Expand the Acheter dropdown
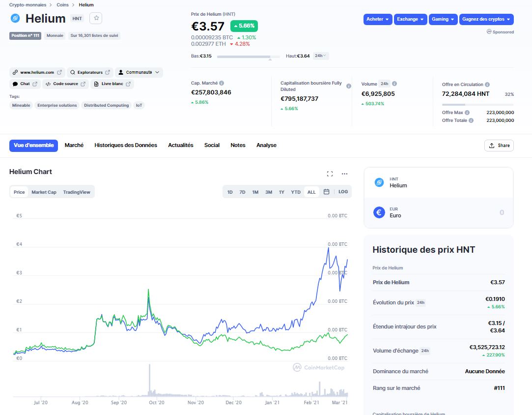 (x=378, y=19)
